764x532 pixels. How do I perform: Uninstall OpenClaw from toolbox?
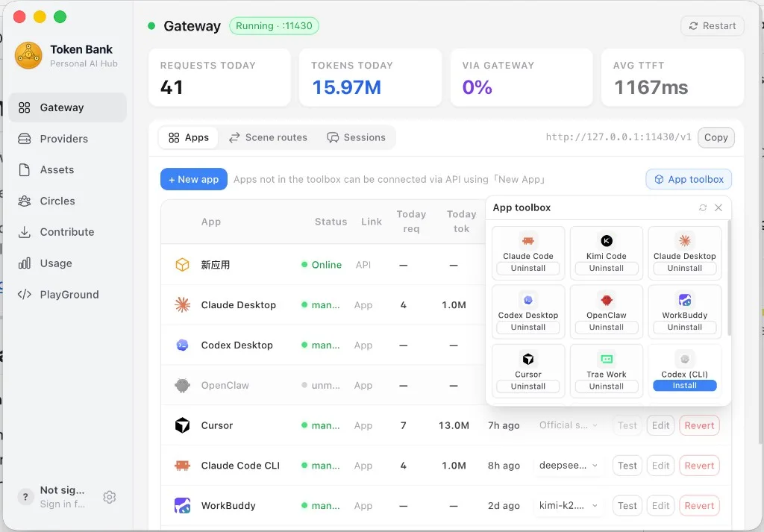click(x=606, y=327)
